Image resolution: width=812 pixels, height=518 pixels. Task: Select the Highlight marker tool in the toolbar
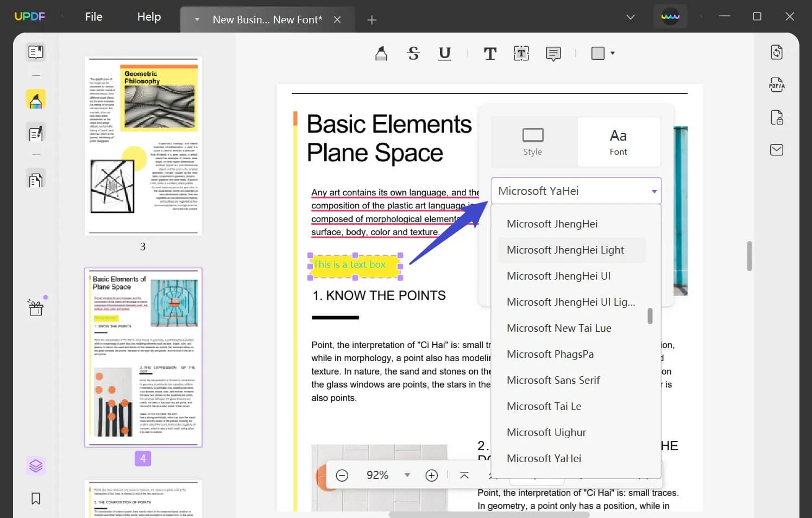(381, 53)
